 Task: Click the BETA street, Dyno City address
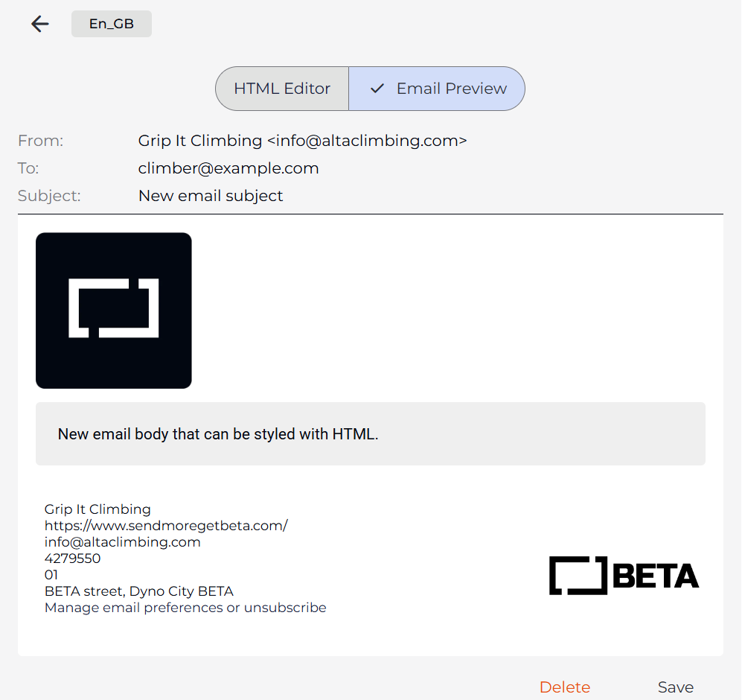coord(139,591)
